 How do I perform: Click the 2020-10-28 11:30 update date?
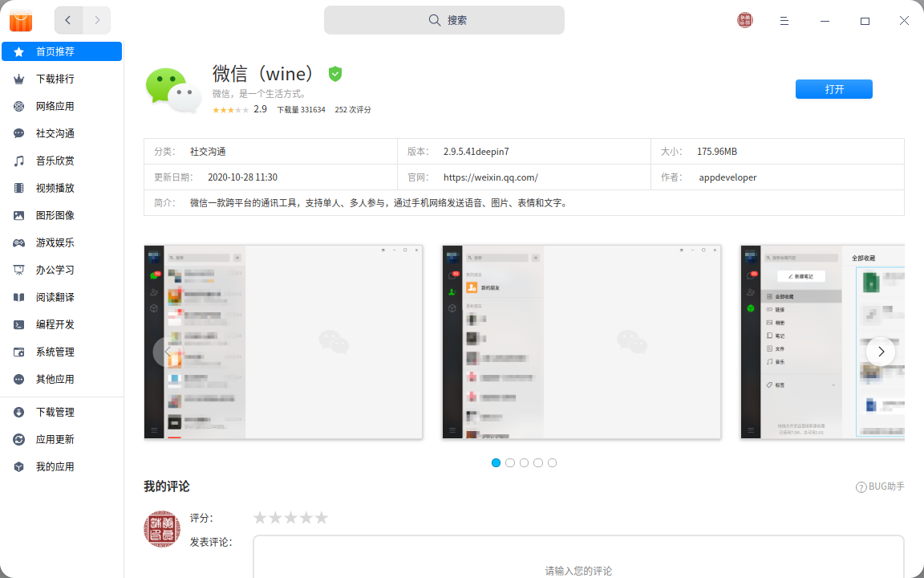[243, 177]
